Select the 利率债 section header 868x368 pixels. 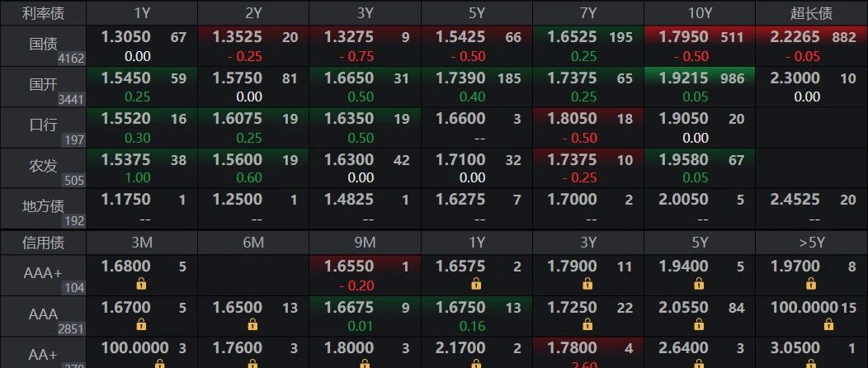(x=43, y=13)
